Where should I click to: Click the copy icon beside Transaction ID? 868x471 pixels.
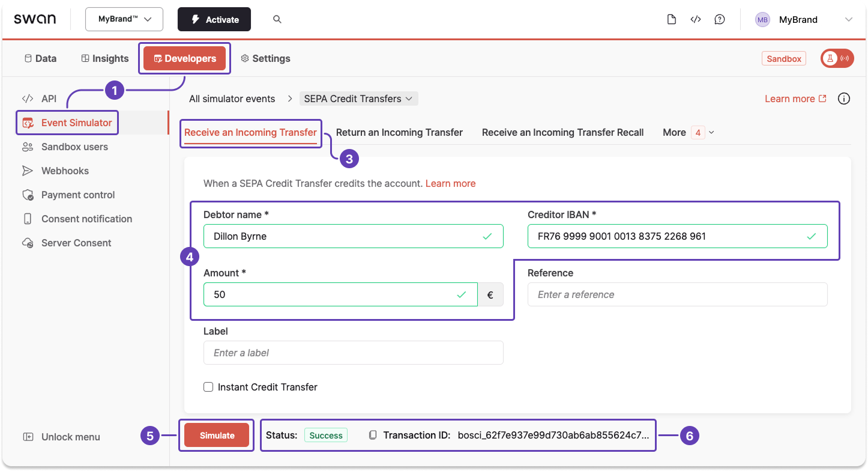(x=372, y=435)
